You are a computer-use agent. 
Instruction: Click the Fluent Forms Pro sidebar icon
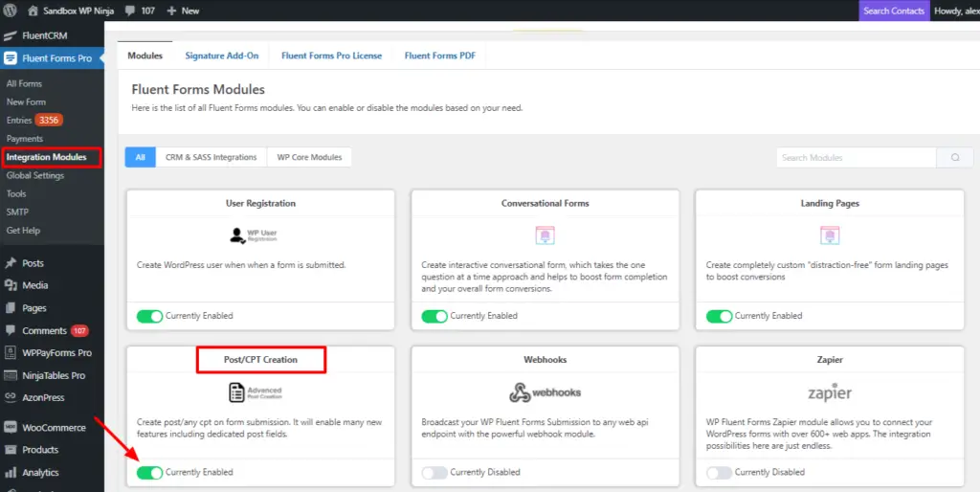tap(10, 58)
